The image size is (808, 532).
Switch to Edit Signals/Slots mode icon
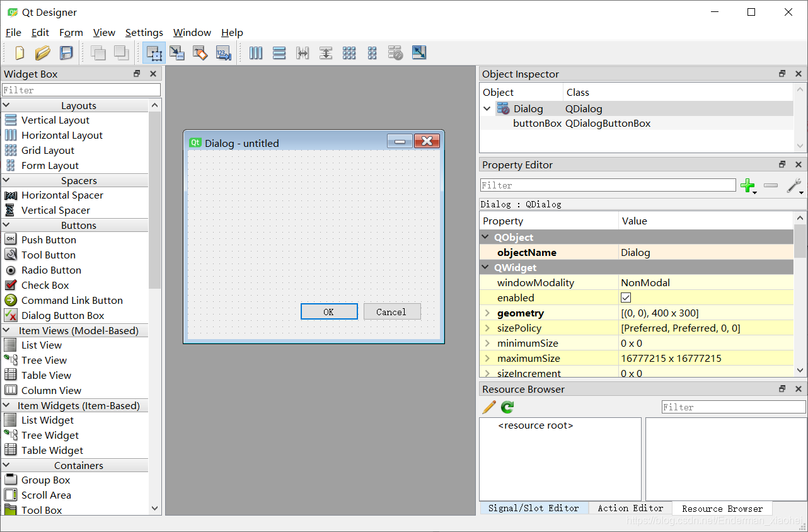click(177, 53)
